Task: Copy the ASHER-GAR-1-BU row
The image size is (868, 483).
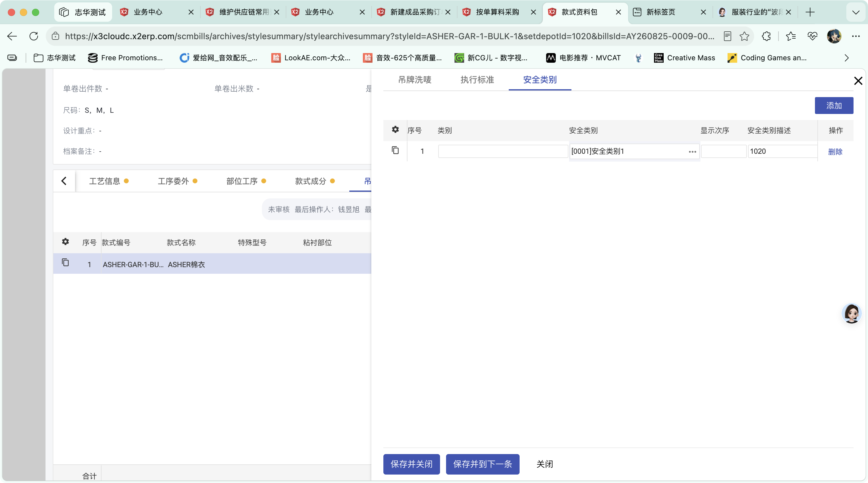Action: coord(65,263)
